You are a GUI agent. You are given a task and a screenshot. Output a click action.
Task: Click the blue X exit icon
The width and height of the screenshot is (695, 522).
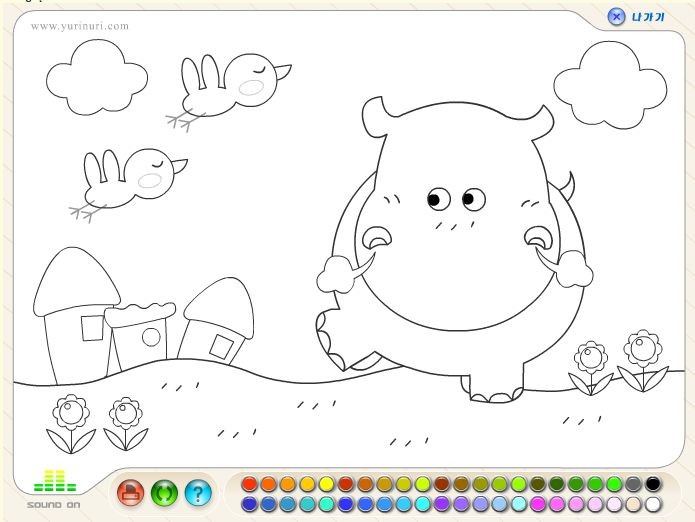click(617, 16)
